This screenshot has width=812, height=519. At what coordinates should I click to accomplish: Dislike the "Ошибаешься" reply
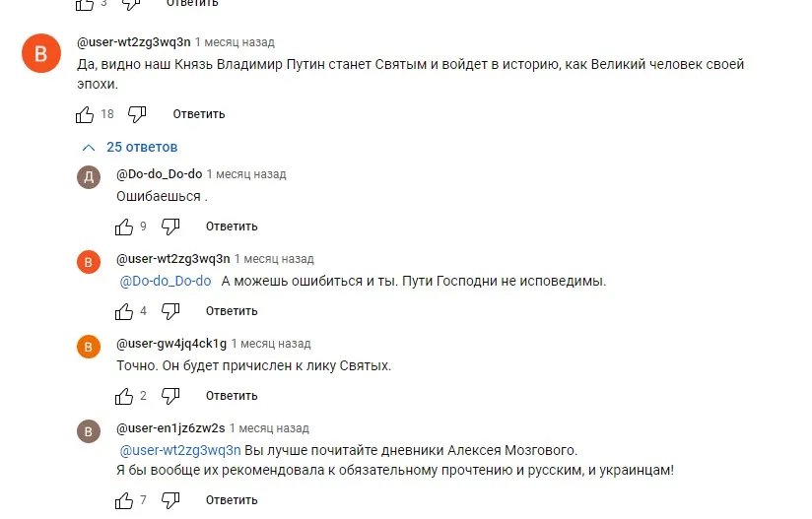[170, 227]
